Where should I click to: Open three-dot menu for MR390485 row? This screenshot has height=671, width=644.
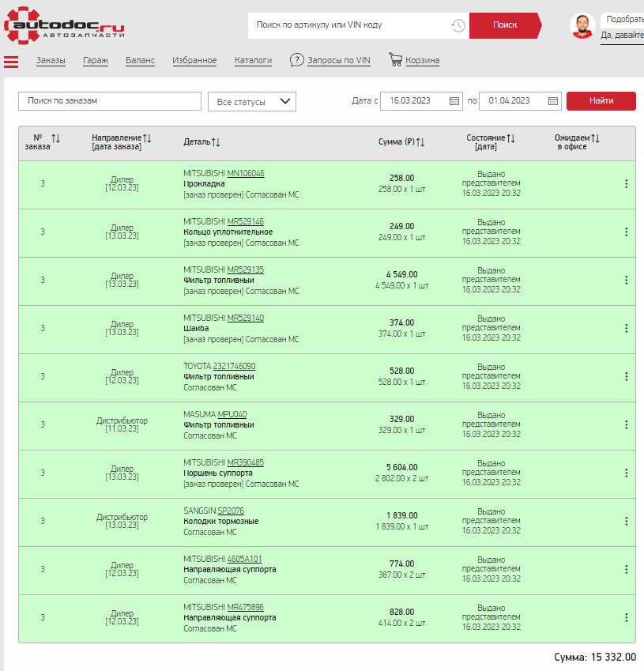(x=626, y=473)
